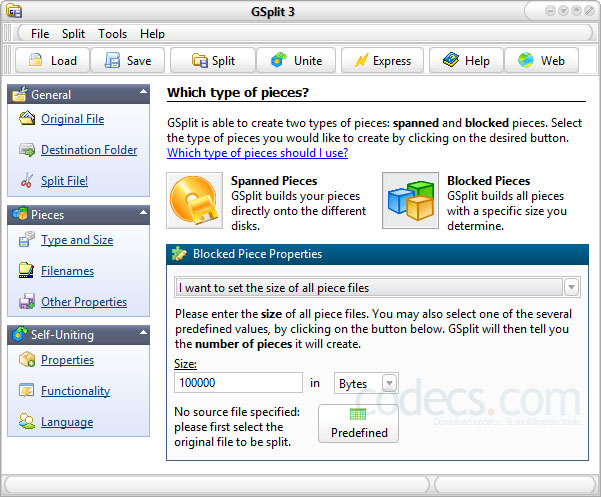
Task: Click the Help toolbar button
Action: tap(466, 61)
